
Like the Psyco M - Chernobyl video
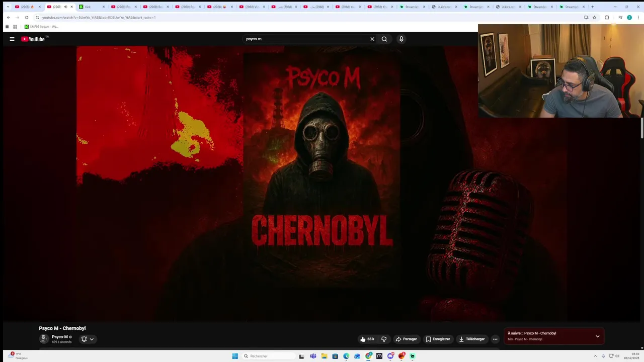point(367,339)
